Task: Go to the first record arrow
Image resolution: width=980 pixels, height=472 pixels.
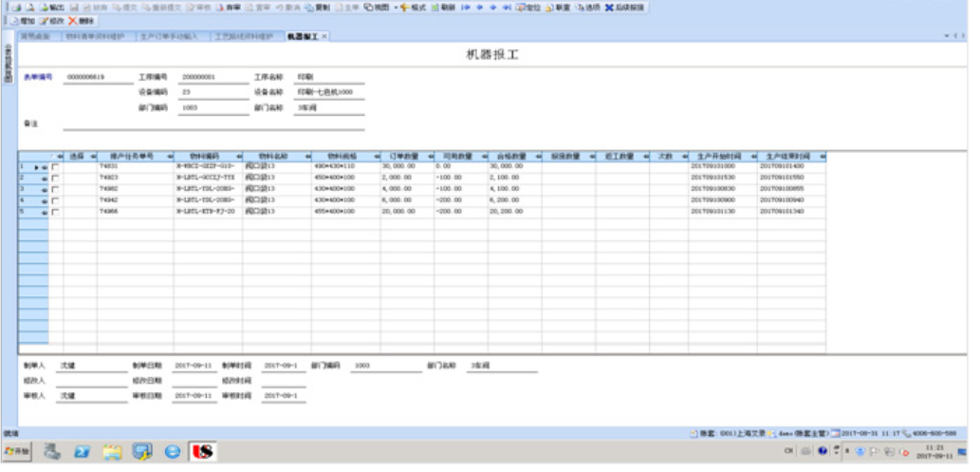Action: [466, 8]
